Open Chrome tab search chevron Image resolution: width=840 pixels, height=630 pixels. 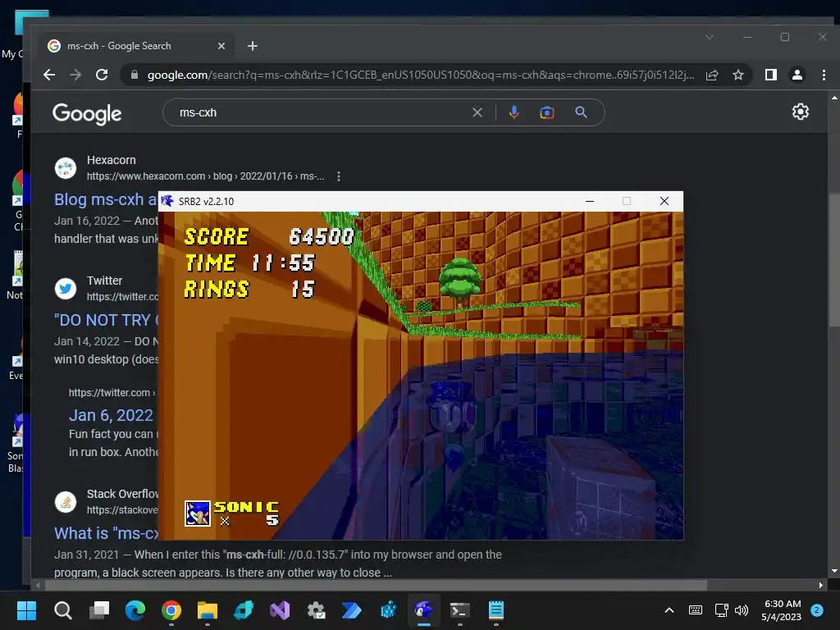pos(710,37)
